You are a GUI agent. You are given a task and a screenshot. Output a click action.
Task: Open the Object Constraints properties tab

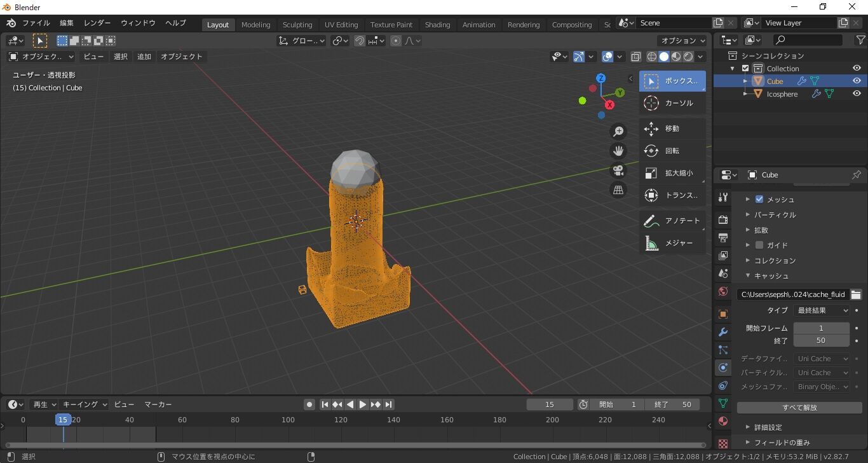pyautogui.click(x=722, y=385)
